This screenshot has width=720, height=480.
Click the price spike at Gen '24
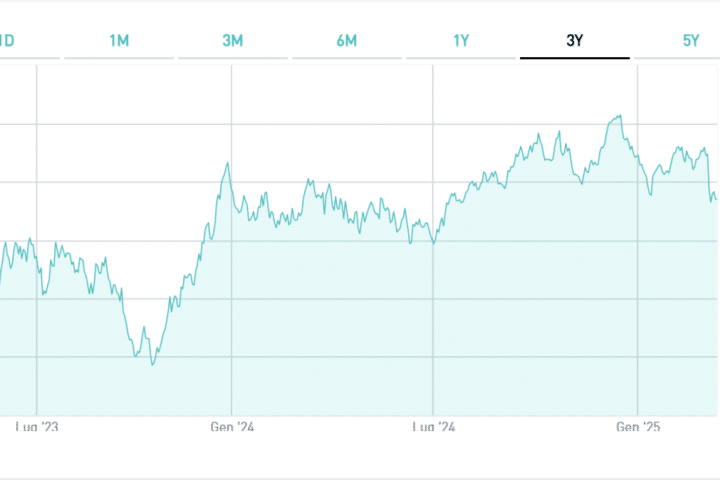pos(228,163)
